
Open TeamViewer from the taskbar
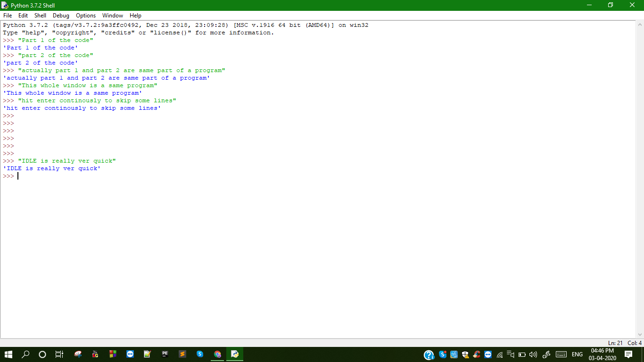click(x=130, y=354)
